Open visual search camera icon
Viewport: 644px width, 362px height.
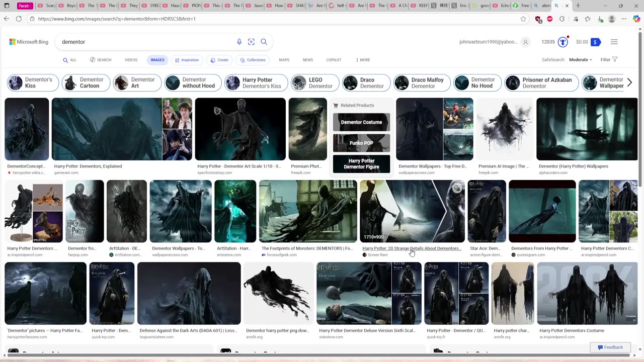pos(251,42)
